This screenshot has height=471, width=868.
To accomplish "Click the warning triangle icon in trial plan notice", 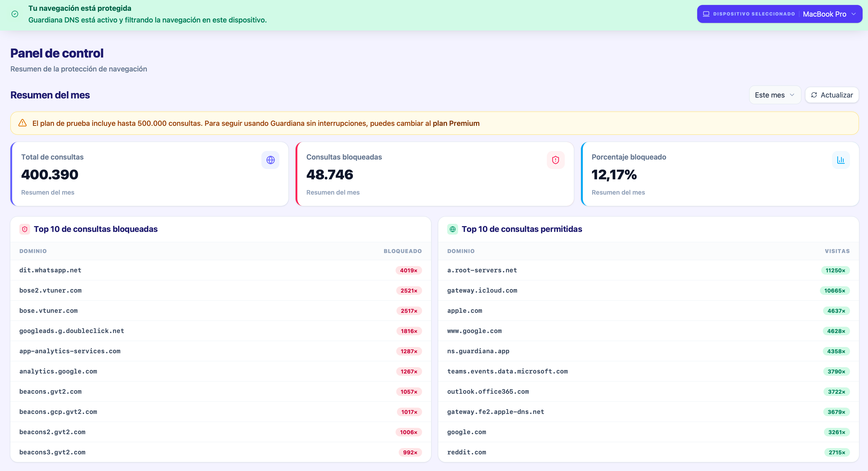I will coord(22,123).
